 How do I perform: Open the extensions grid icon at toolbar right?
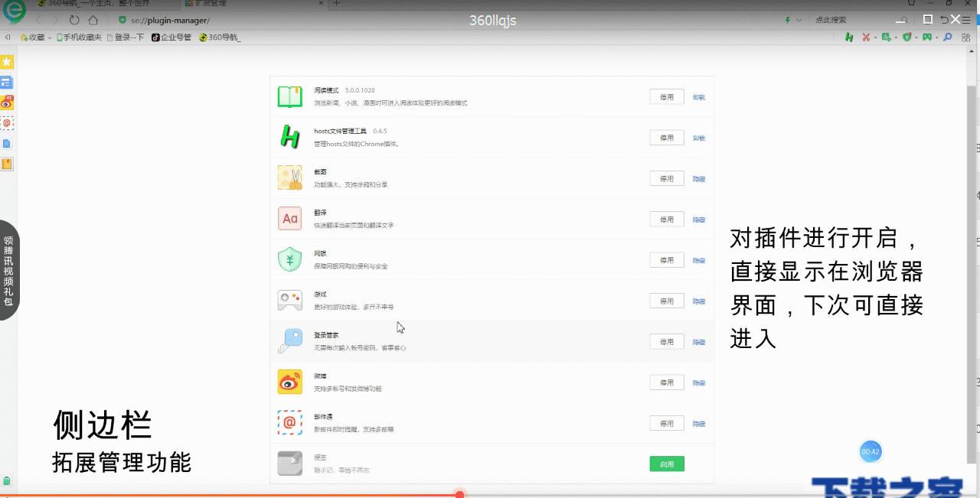click(967, 37)
